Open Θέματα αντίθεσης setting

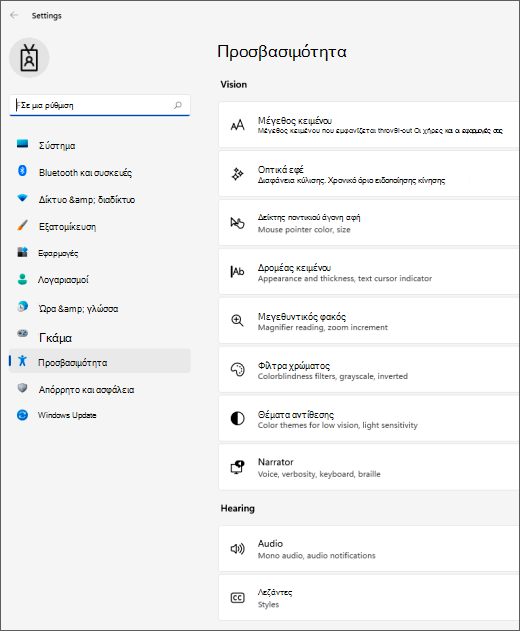pyautogui.click(x=368, y=419)
